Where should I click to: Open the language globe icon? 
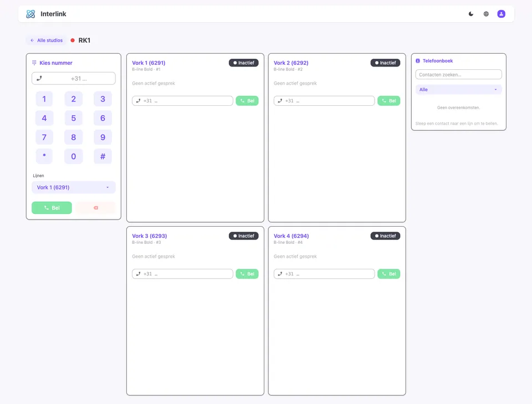[x=486, y=14]
